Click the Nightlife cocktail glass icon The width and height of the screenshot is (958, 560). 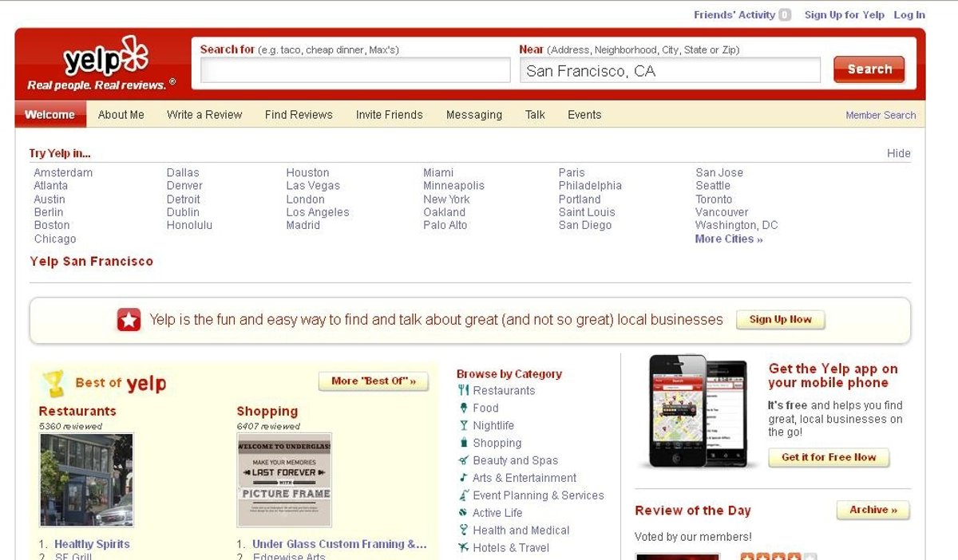point(463,425)
